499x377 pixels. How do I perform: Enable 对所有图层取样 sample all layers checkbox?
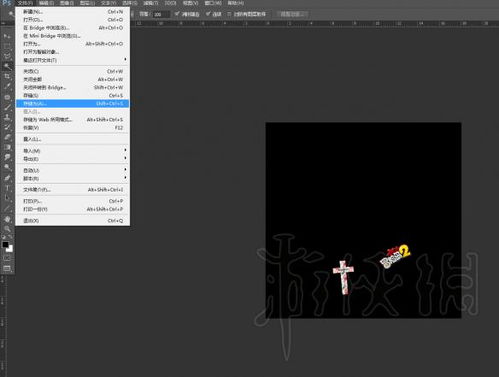[x=229, y=14]
